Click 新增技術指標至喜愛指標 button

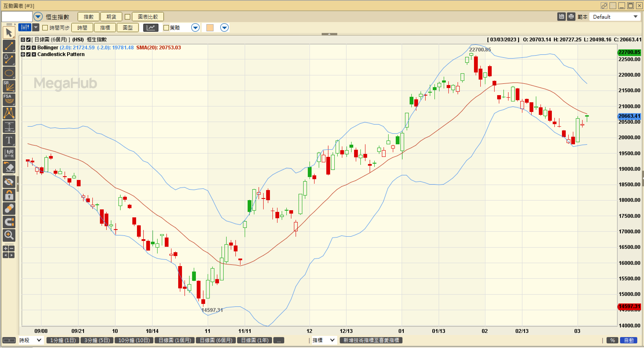pos(371,340)
